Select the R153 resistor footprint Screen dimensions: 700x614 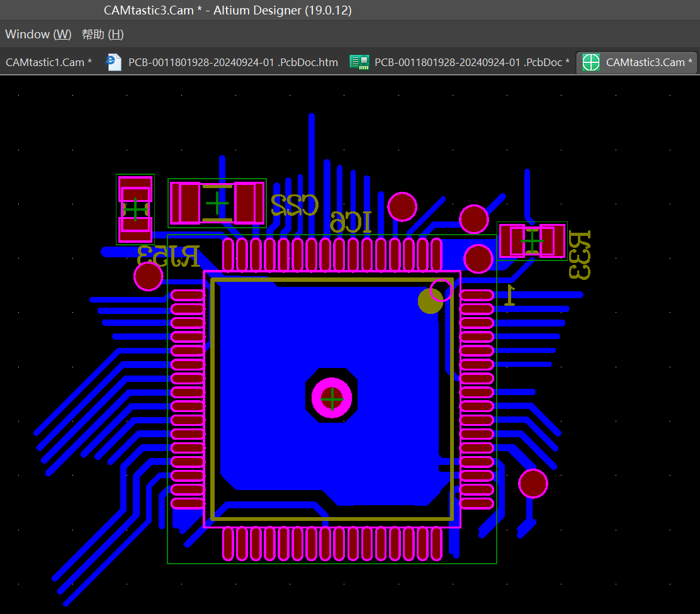(135, 209)
